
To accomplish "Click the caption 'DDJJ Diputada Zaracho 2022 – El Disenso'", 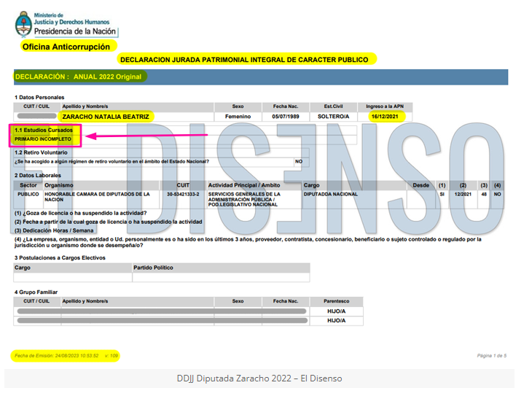I will [259, 378].
